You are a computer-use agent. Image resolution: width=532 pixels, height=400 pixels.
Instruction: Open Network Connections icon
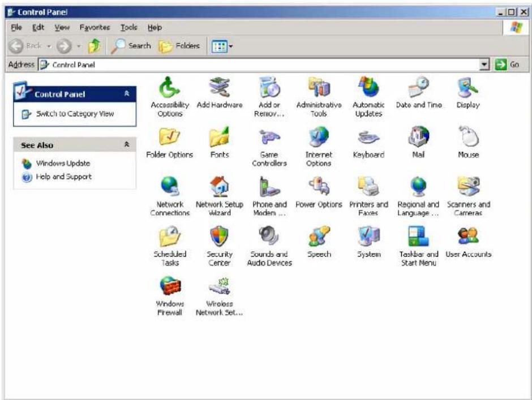tap(170, 187)
